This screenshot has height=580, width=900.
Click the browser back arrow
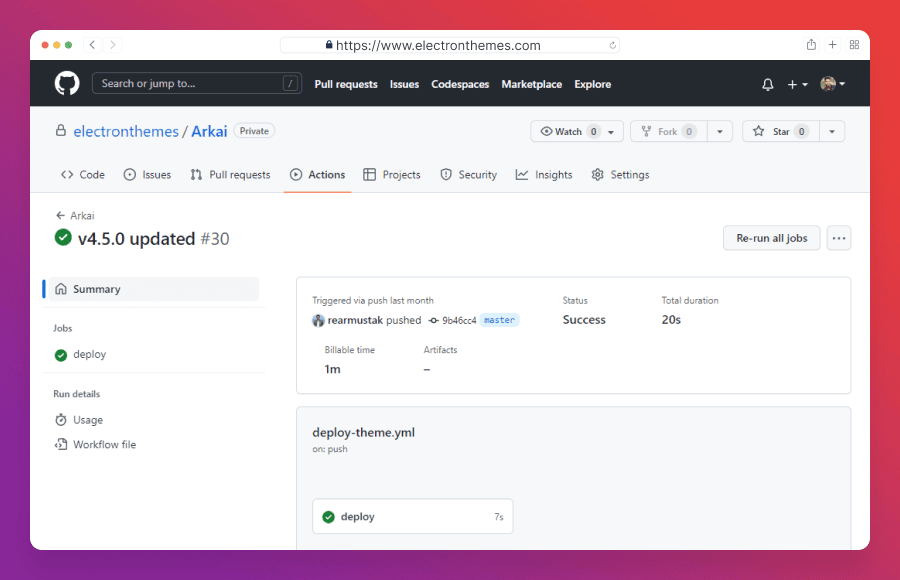(x=92, y=45)
